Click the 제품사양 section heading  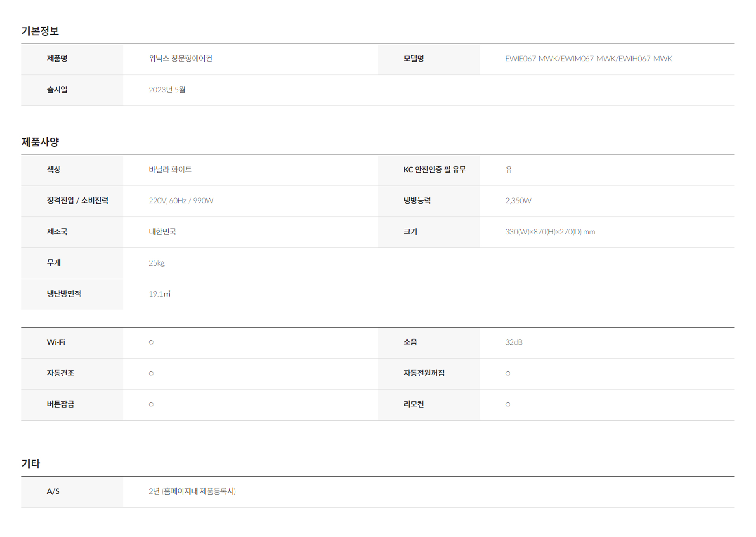(x=40, y=142)
